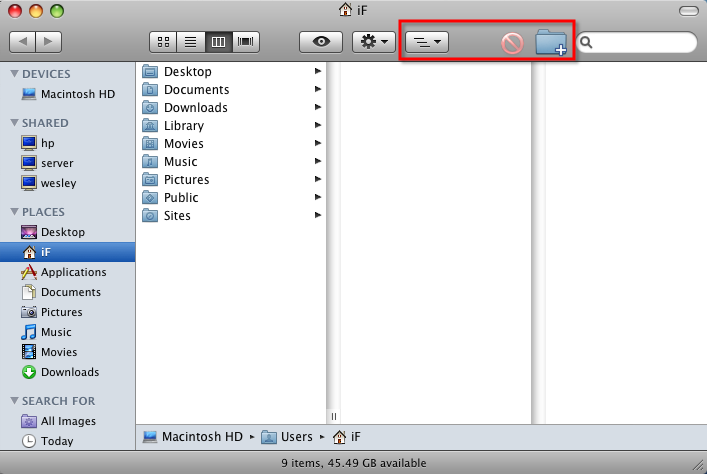Open the Action gear menu
This screenshot has width=707, height=474.
[x=374, y=42]
